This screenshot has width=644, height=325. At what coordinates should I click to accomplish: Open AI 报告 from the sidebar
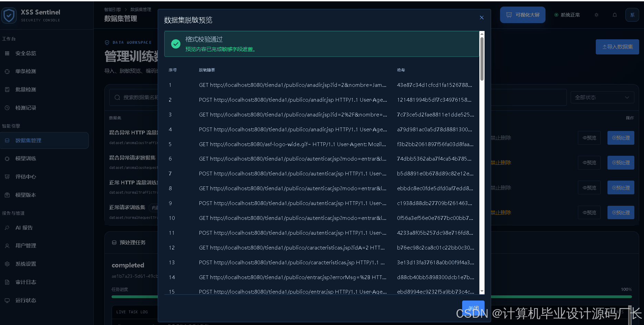[24, 227]
